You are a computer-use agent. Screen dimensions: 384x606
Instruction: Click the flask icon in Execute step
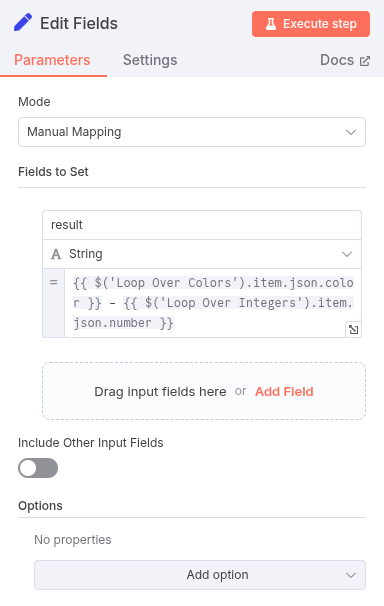click(x=271, y=24)
